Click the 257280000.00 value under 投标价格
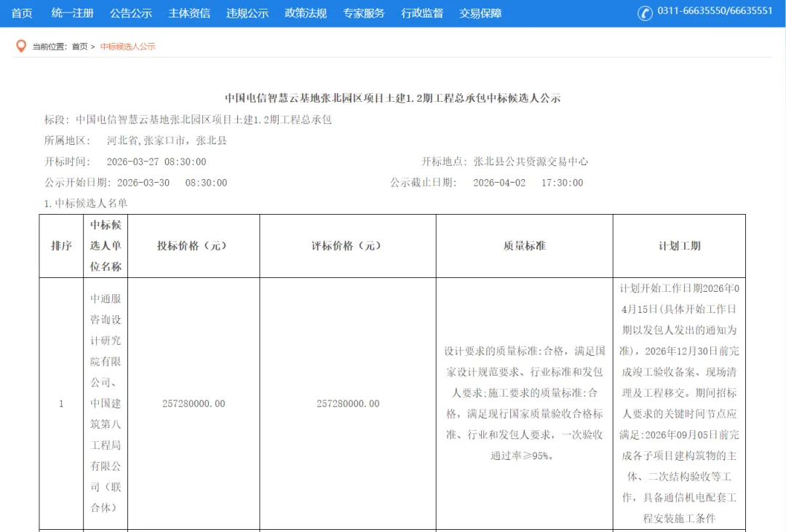Image resolution: width=786 pixels, height=532 pixels. tap(194, 404)
